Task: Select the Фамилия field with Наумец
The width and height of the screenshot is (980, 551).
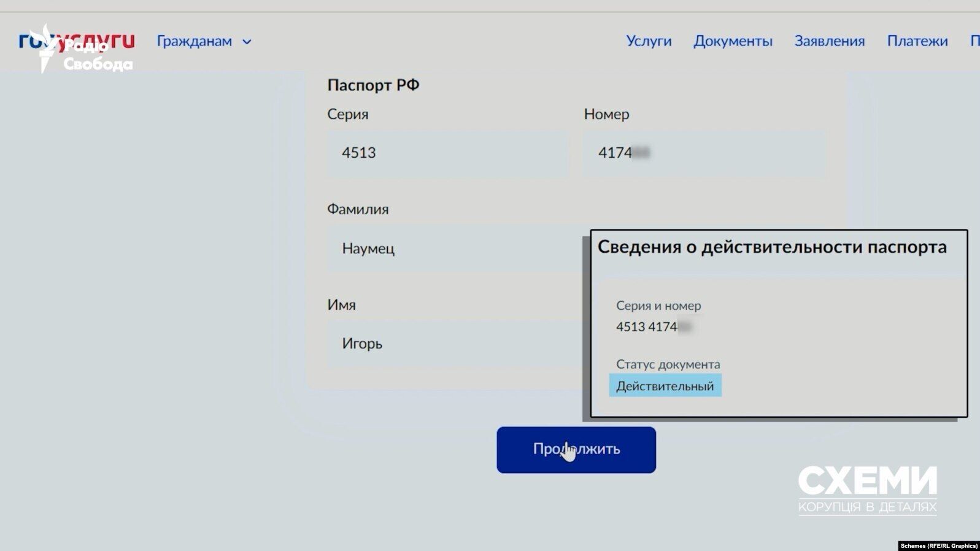Action: pos(454,249)
